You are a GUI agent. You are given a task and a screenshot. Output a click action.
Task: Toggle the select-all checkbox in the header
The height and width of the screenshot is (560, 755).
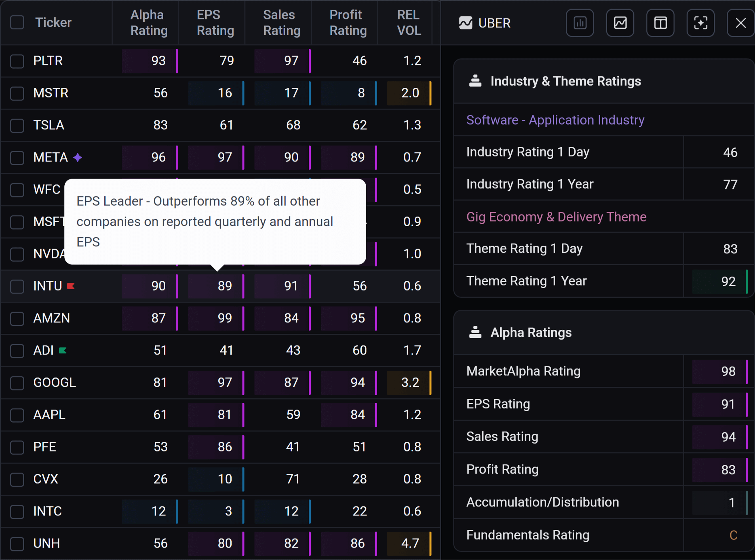pos(17,22)
